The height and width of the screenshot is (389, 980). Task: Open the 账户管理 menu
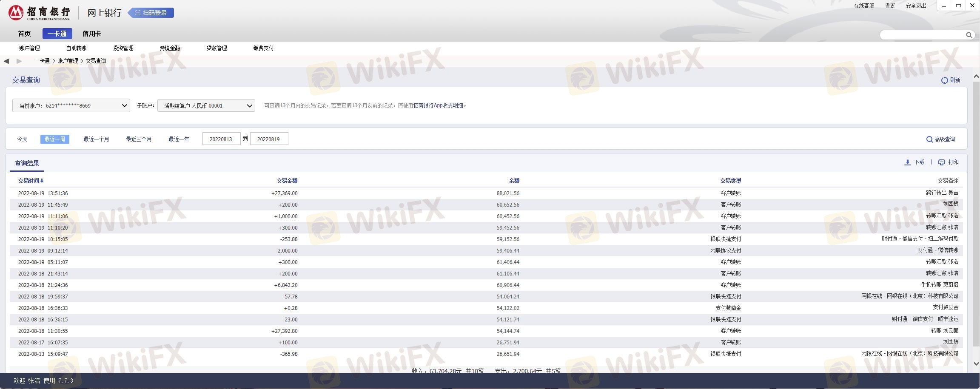(29, 48)
